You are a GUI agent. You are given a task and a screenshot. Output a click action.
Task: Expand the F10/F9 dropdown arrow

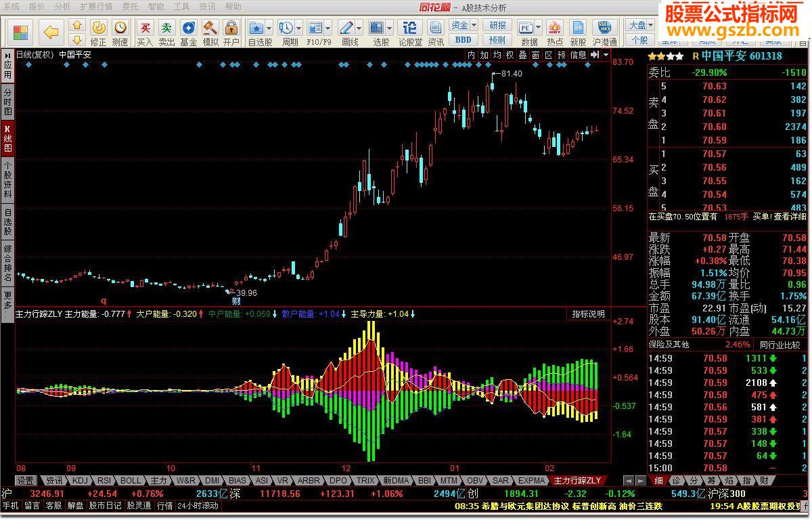pyautogui.click(x=328, y=28)
